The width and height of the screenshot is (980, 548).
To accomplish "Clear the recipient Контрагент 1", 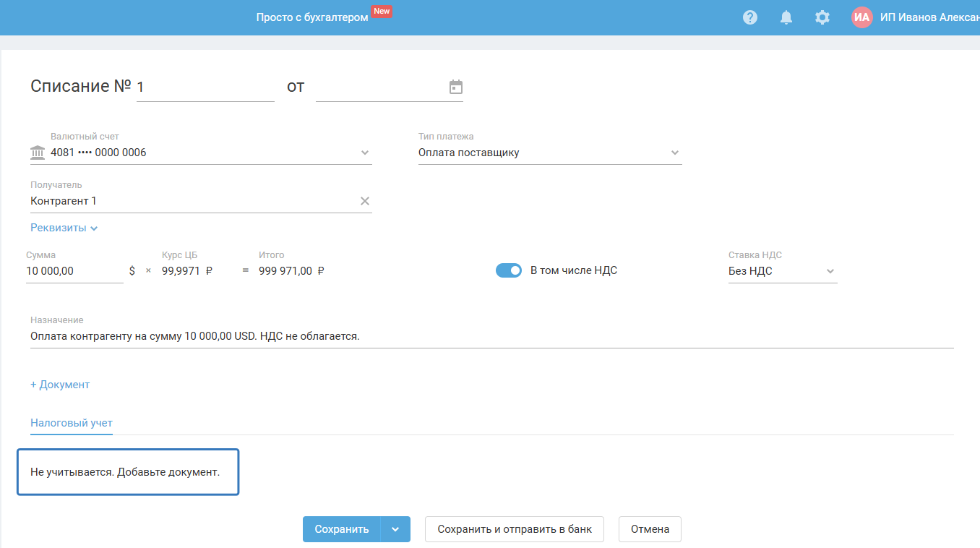I will (x=365, y=201).
